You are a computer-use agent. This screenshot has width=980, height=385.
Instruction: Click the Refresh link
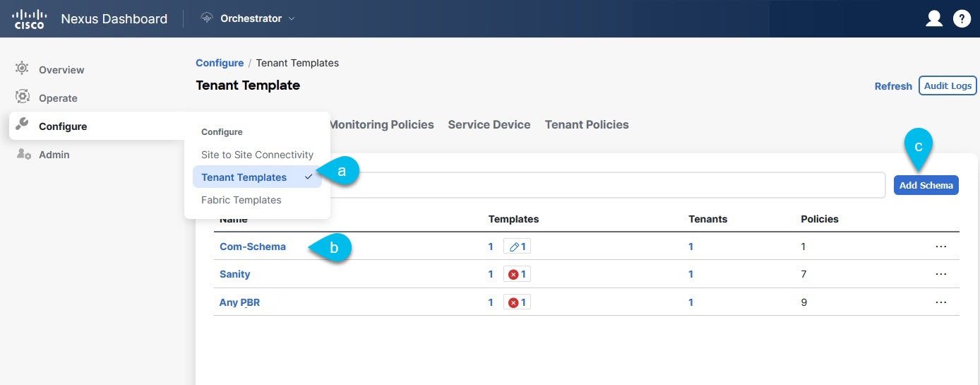(x=893, y=86)
